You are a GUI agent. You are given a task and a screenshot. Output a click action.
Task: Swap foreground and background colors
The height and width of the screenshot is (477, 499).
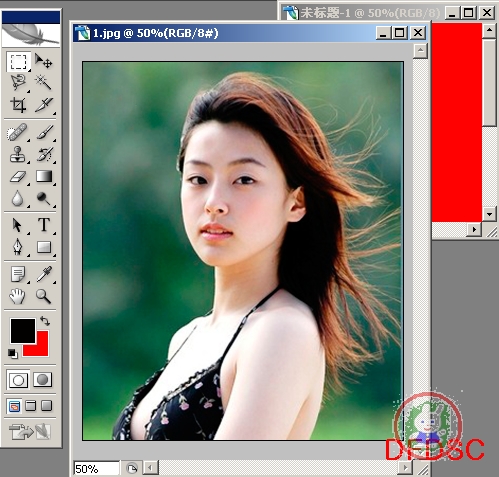45,321
